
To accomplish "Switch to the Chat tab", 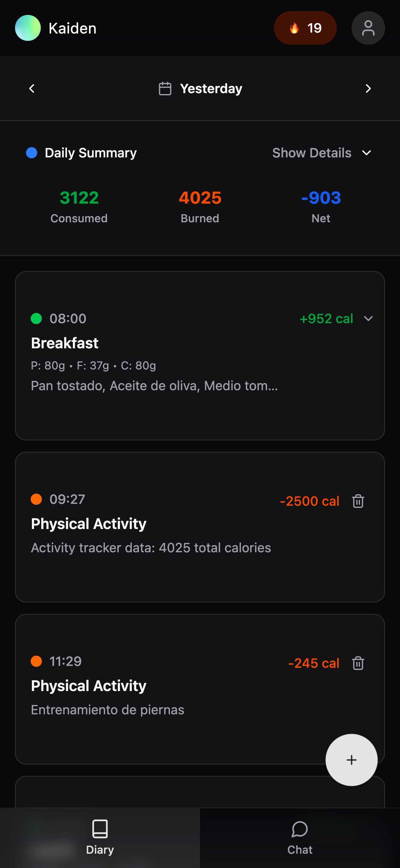I will click(300, 838).
